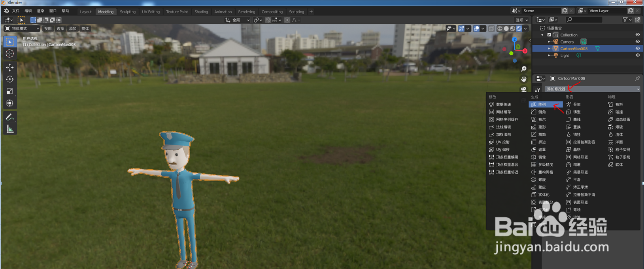Click the Scene name field
The image size is (644, 269).
click(x=541, y=11)
